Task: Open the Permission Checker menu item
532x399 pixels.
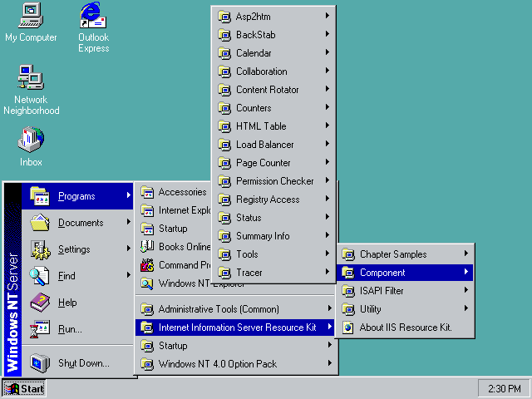Action: click(x=273, y=181)
